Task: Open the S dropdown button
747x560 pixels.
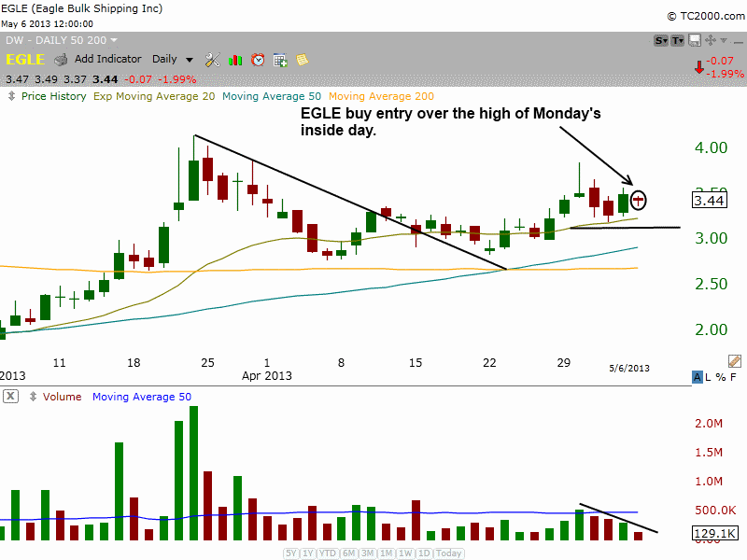Action: pyautogui.click(x=661, y=41)
